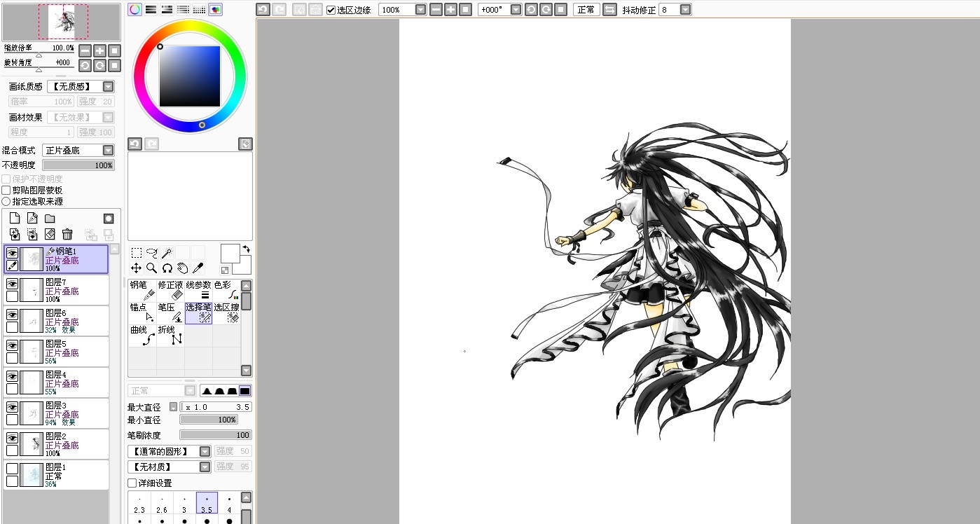The height and width of the screenshot is (524, 980).
Task: Select the hand pan tool
Action: (182, 268)
